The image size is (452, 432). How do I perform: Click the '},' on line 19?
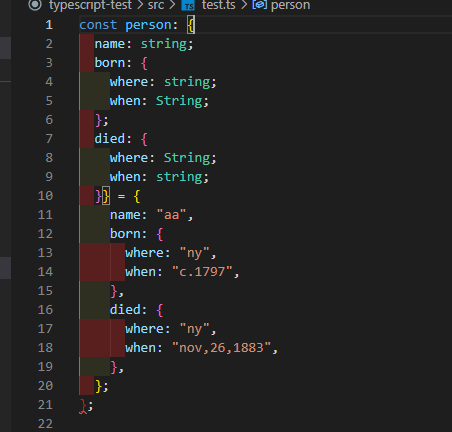click(117, 367)
